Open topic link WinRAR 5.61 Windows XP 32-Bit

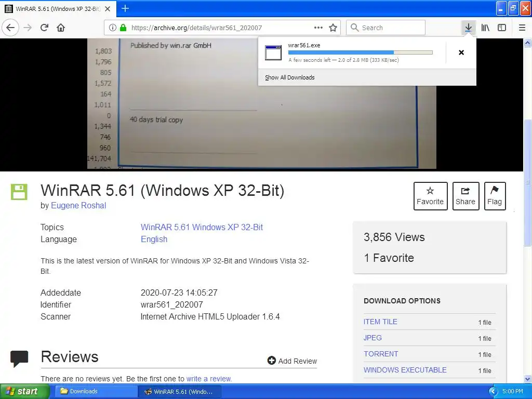(202, 228)
